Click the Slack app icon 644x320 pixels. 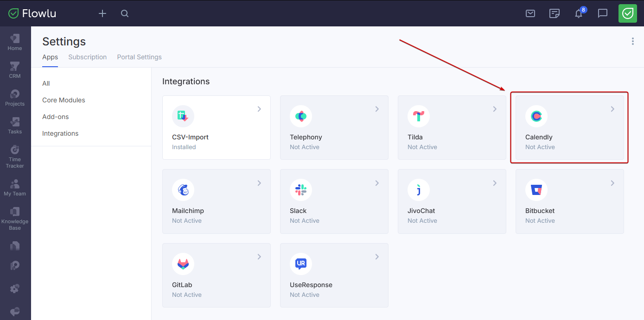pos(301,190)
